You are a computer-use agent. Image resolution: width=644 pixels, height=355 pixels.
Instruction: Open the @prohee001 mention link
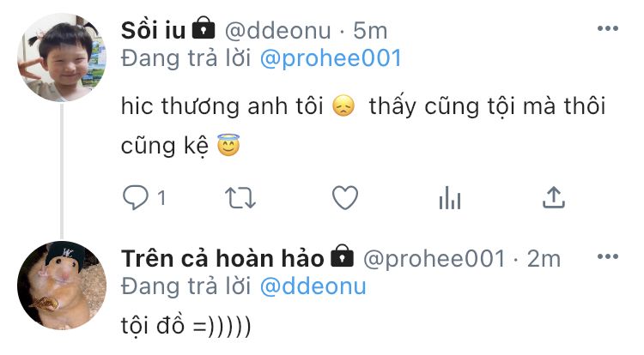tap(331, 57)
